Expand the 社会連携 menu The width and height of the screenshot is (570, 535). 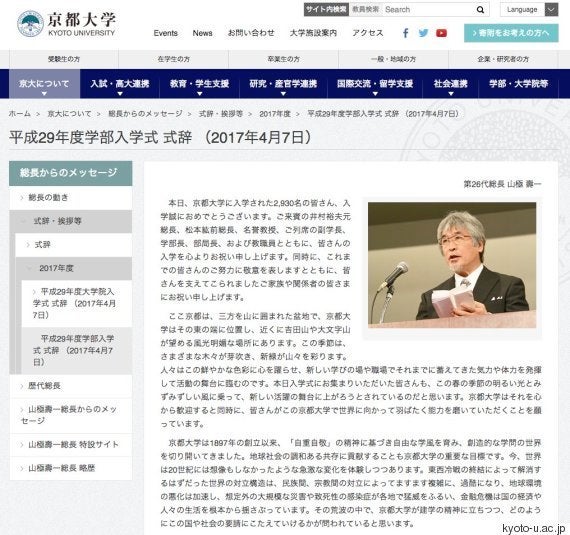pos(450,84)
